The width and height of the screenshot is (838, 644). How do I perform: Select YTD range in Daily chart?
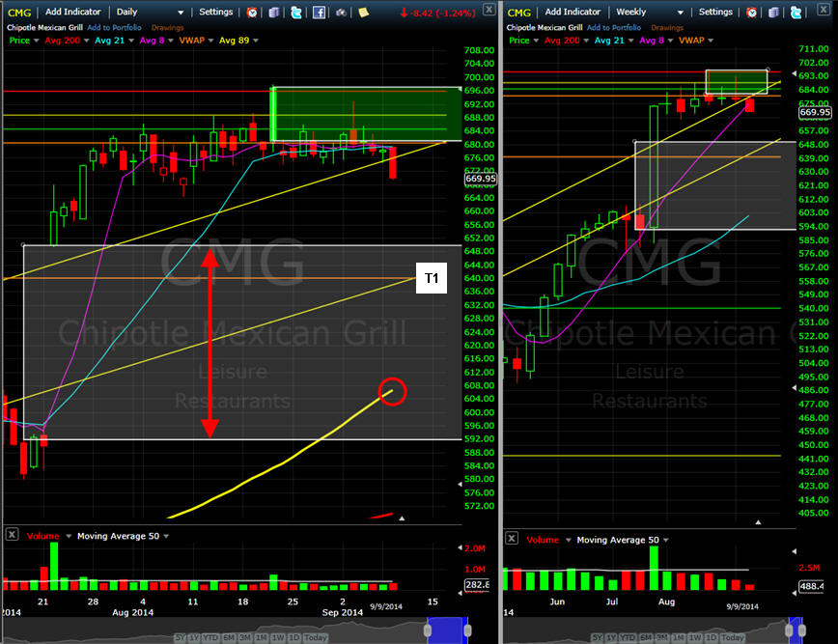tap(210, 637)
